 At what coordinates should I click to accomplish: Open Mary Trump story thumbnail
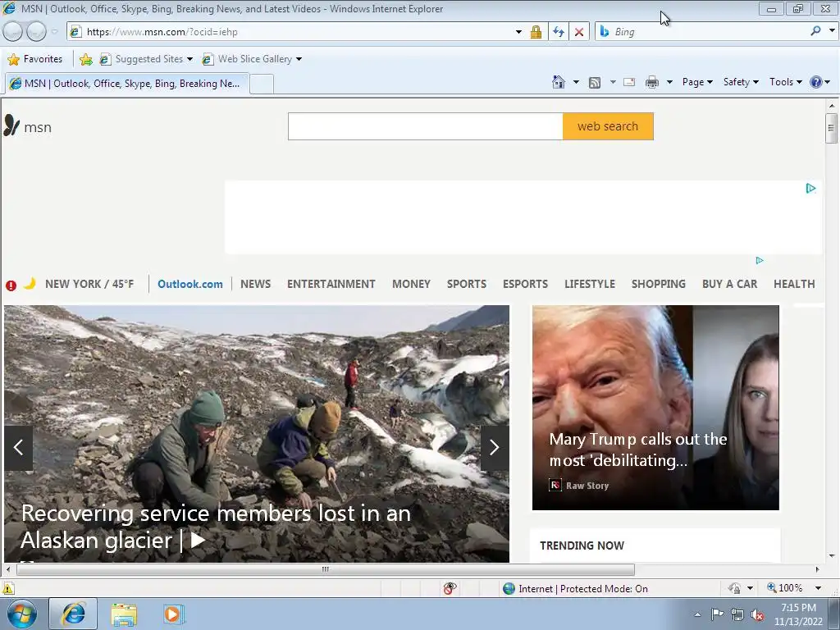(x=655, y=407)
